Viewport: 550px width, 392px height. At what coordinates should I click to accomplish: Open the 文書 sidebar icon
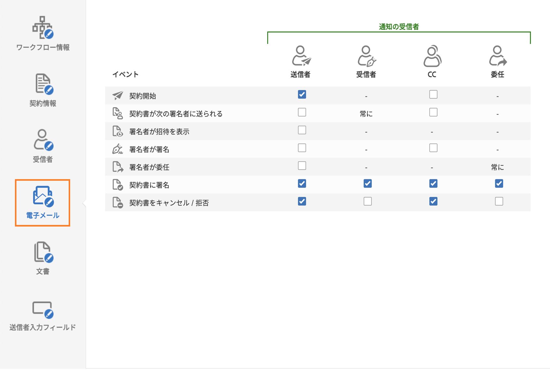click(44, 252)
